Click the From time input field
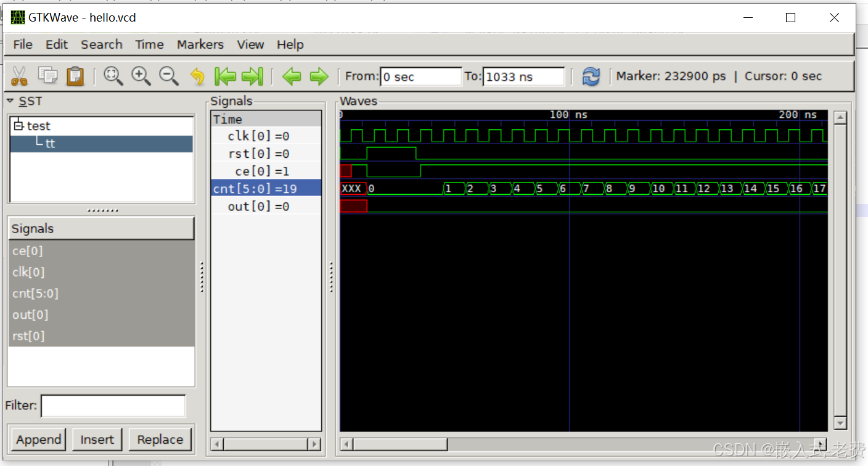 point(420,76)
